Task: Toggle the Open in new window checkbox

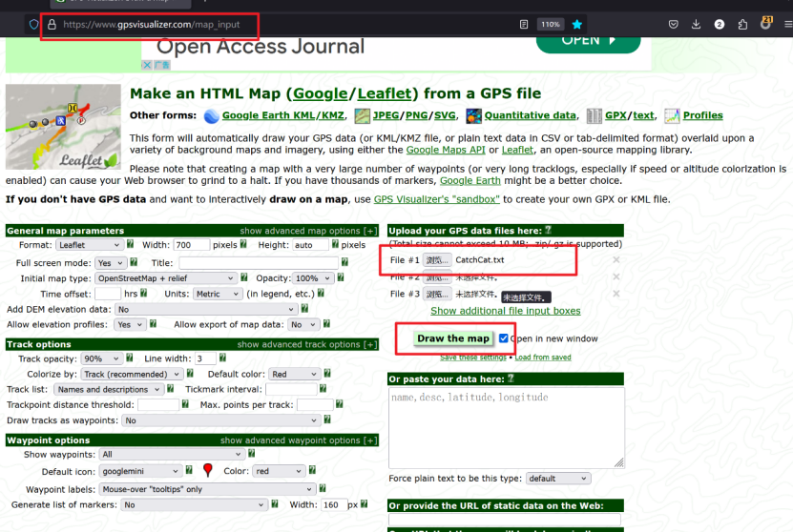Action: point(504,338)
